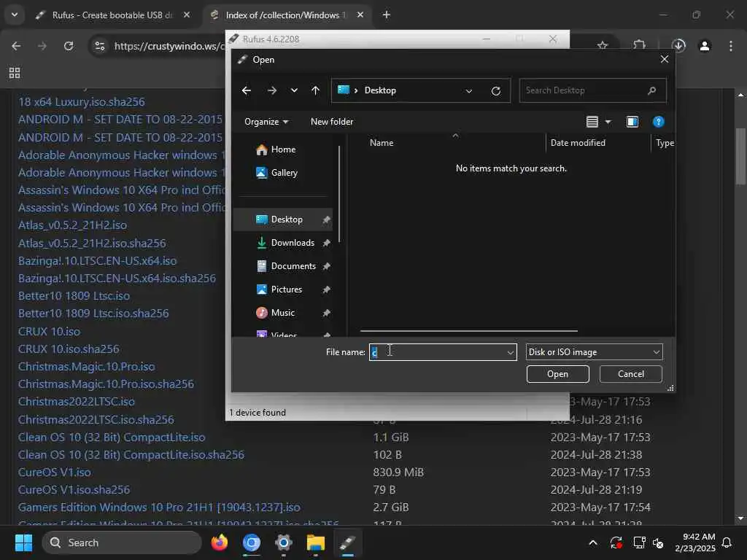The height and width of the screenshot is (560, 747).
Task: Go forward in Open dialog navigation
Action: pos(272,90)
